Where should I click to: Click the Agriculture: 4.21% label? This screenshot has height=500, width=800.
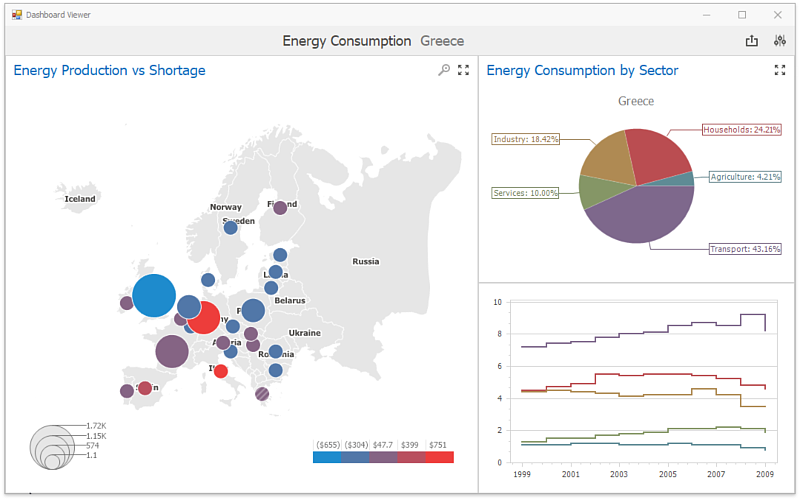[744, 177]
